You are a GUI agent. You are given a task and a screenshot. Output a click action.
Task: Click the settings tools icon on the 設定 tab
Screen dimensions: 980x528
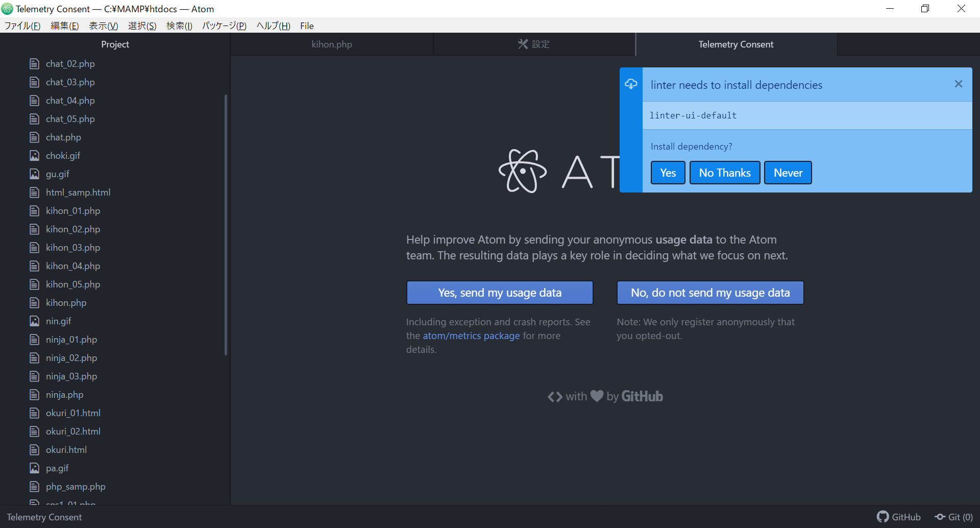click(x=523, y=44)
